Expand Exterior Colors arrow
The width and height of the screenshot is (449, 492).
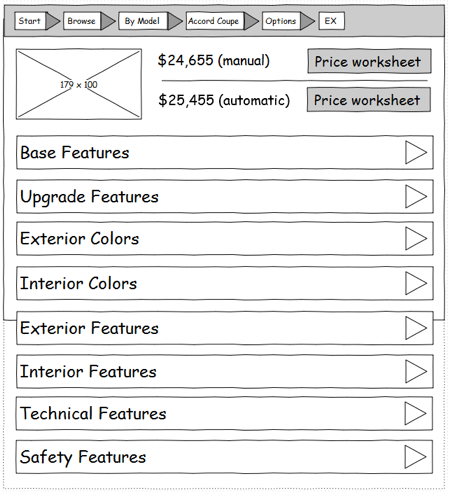coord(416,238)
